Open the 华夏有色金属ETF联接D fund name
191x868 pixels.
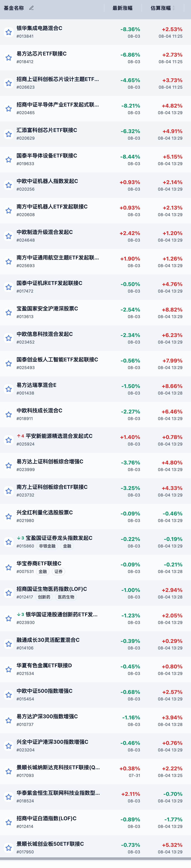pos(44,666)
